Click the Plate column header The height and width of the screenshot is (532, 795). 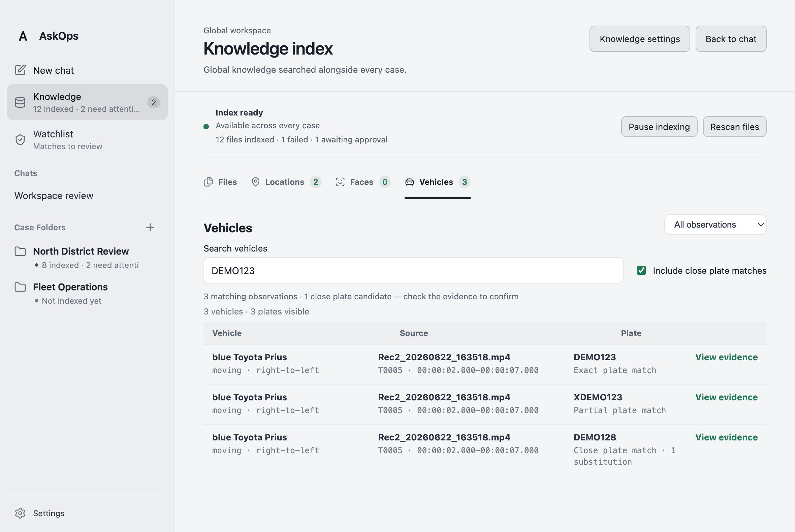tap(631, 333)
